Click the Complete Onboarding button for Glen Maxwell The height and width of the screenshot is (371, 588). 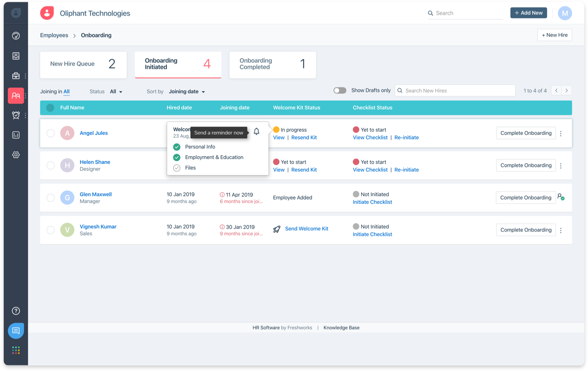[x=526, y=197]
